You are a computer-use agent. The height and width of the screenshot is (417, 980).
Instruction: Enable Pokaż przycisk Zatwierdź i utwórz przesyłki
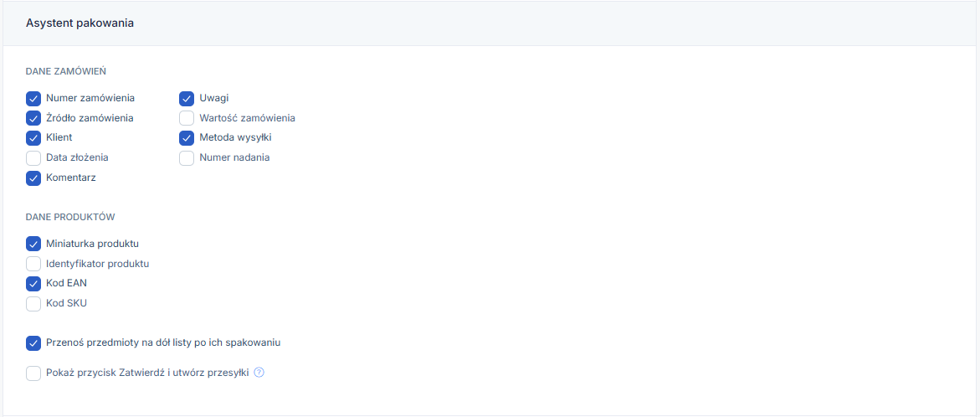coord(33,373)
